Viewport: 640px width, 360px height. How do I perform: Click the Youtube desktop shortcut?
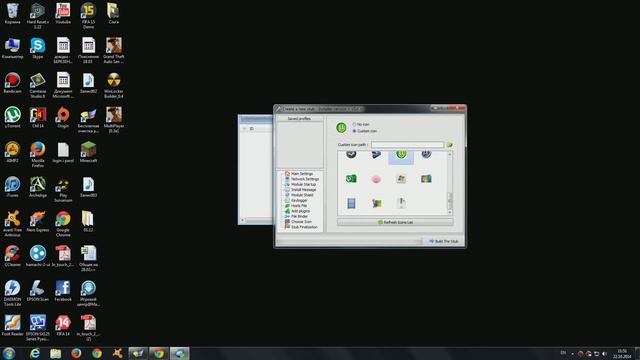(63, 13)
